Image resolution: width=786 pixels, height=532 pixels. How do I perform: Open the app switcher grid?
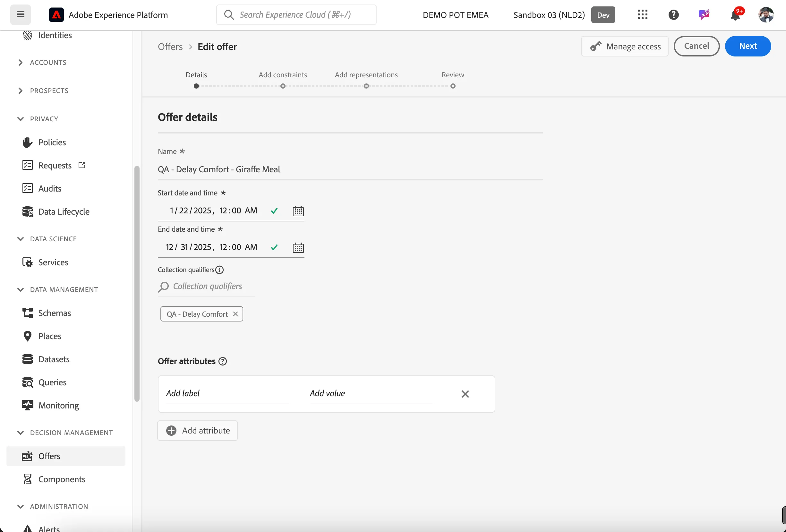[642, 15]
